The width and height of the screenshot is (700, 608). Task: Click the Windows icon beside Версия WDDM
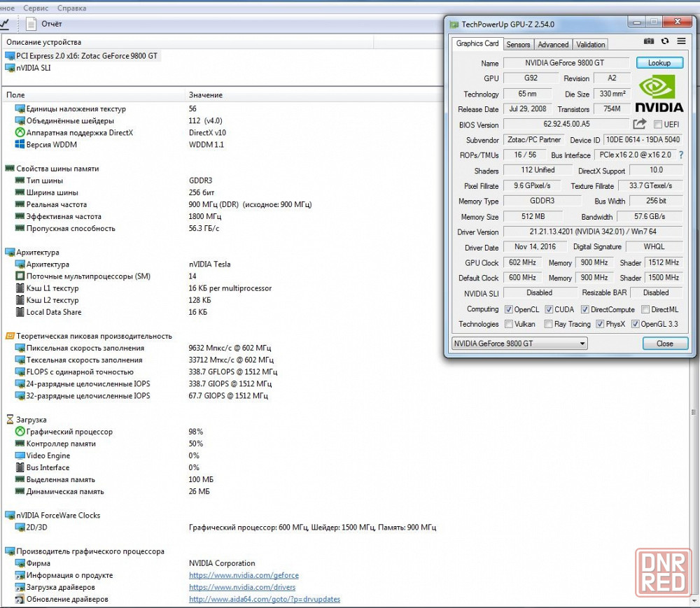20,145
